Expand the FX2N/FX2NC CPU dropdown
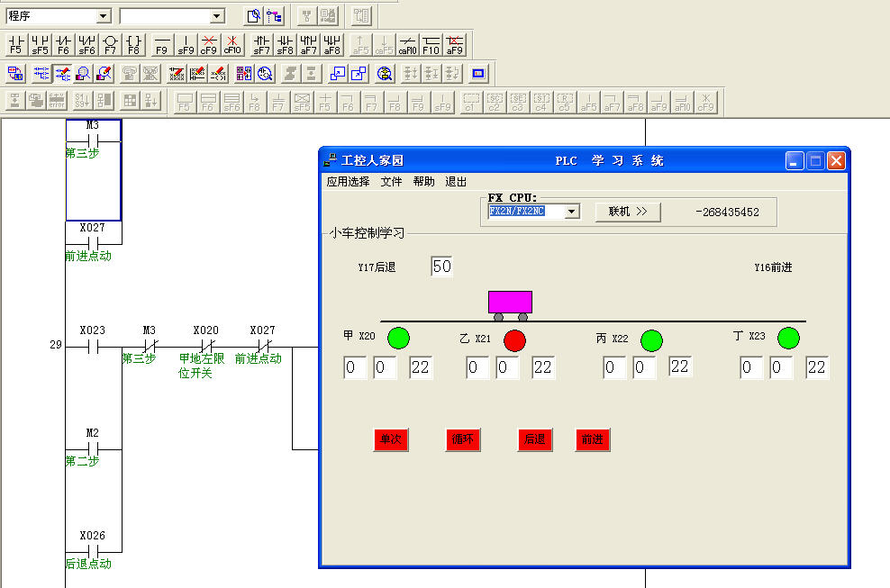The image size is (890, 588). [571, 212]
